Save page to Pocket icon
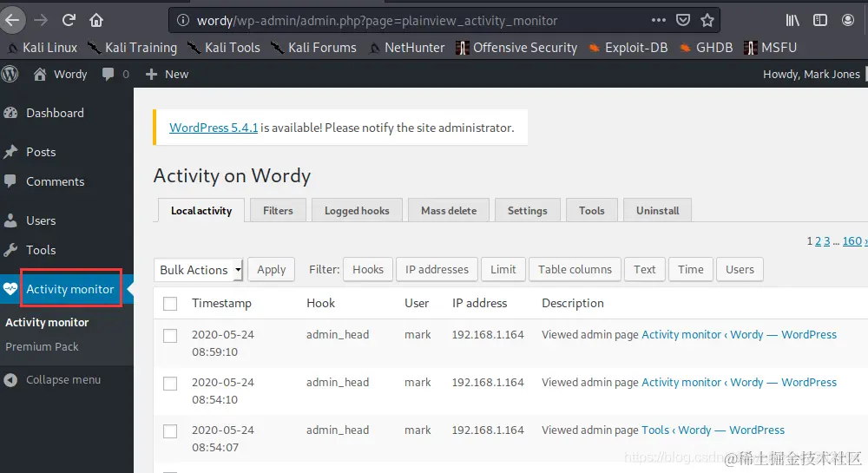This screenshot has width=868, height=473. [x=683, y=21]
